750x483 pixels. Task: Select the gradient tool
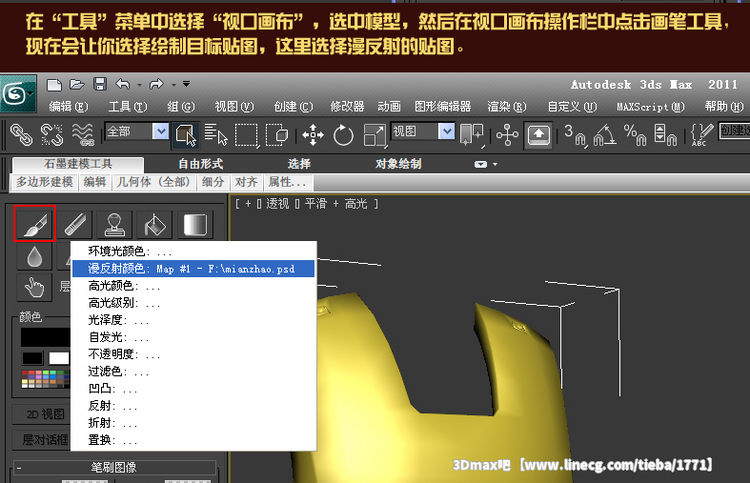point(195,224)
